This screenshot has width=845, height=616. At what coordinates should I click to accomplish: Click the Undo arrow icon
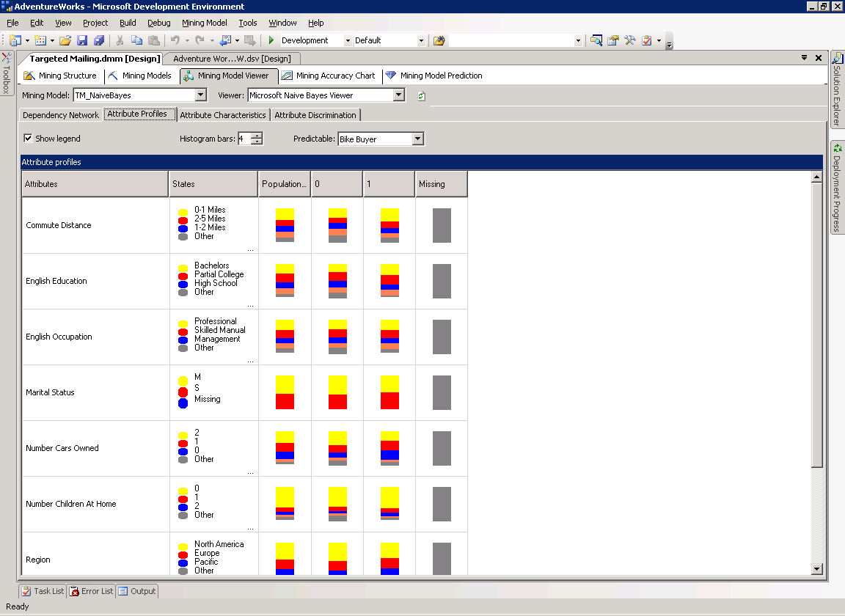tap(175, 40)
